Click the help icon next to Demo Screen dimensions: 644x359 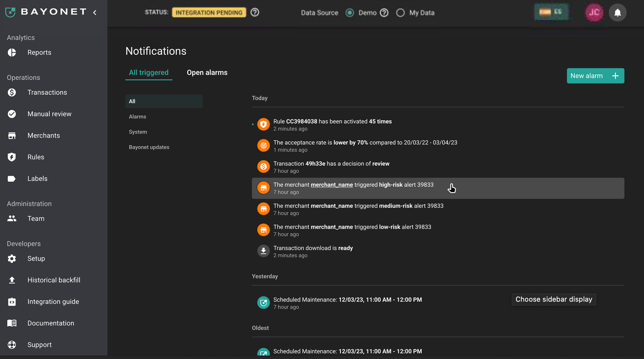tap(384, 13)
